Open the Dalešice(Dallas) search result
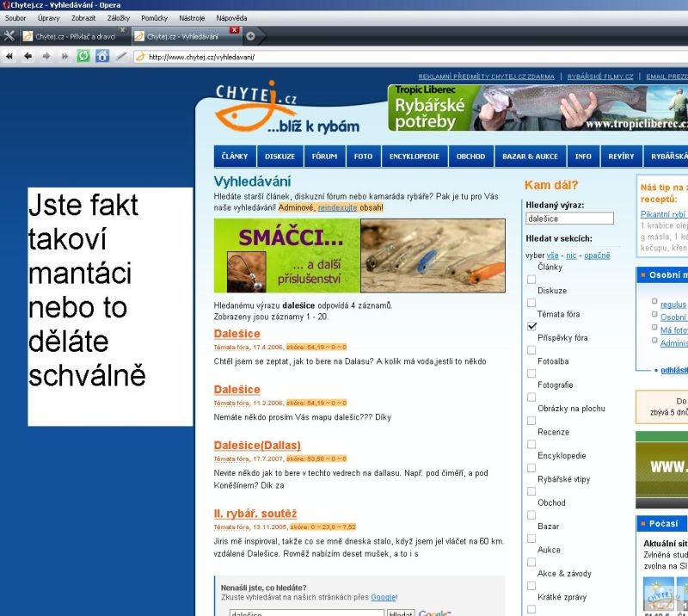 257,445
